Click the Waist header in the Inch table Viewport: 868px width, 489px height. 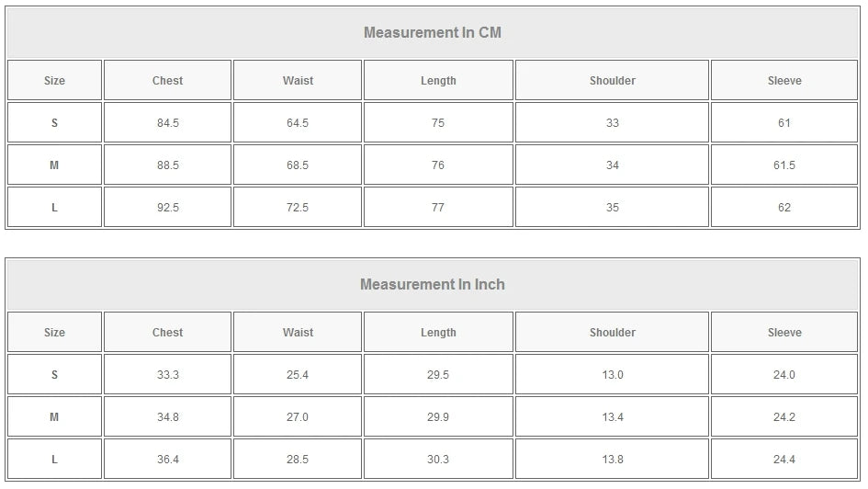pos(298,333)
